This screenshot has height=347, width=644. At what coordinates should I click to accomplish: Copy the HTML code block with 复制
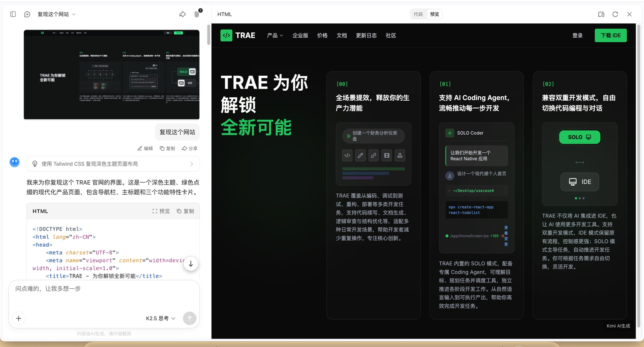[185, 211]
